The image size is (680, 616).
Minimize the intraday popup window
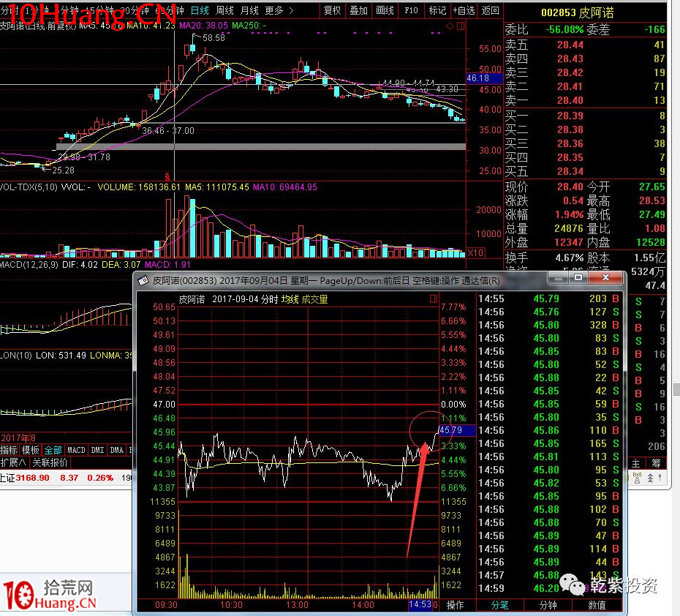coord(559,277)
